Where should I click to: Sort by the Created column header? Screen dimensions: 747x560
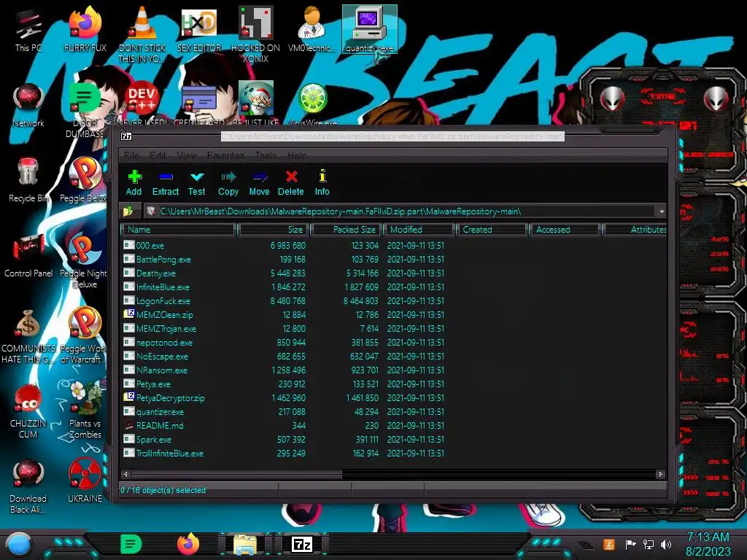(x=492, y=230)
